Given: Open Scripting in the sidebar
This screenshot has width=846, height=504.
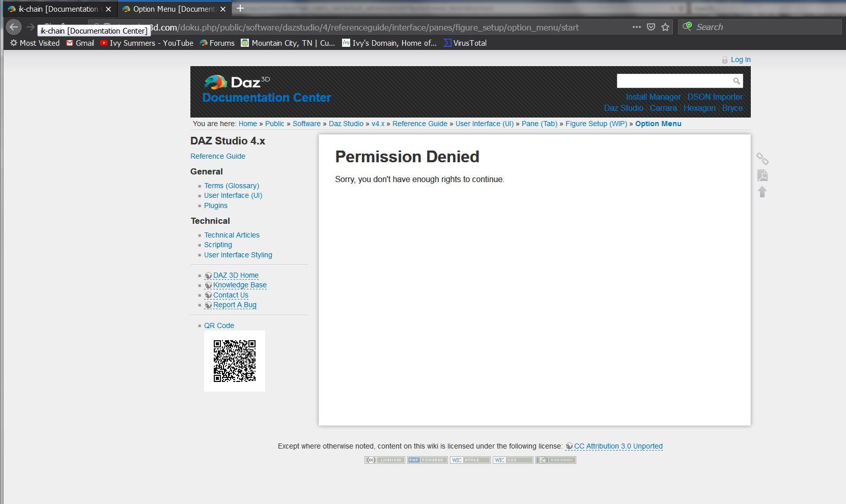Looking at the screenshot, I should click(x=218, y=245).
